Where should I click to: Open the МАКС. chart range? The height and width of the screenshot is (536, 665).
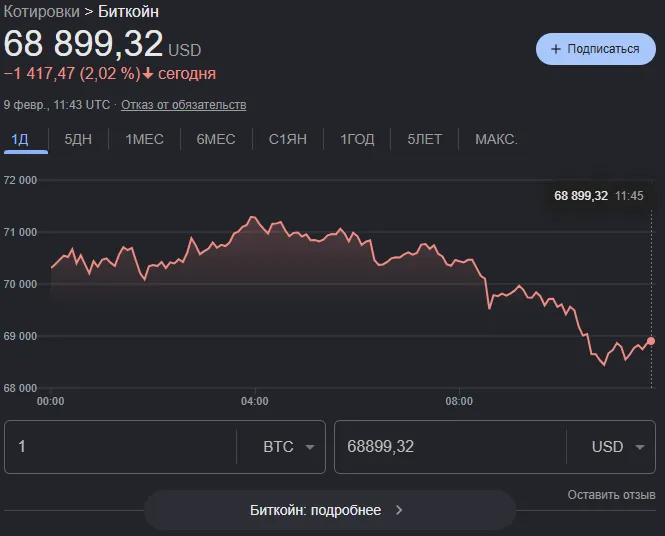click(x=496, y=139)
